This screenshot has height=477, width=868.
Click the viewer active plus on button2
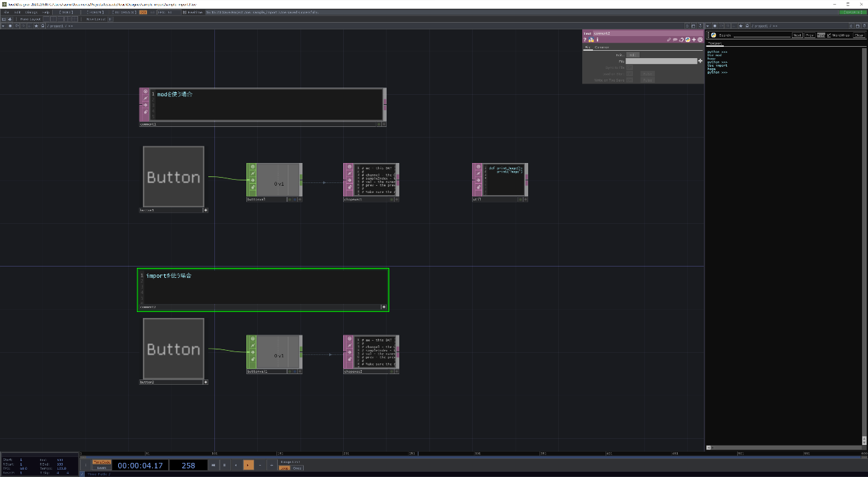click(206, 382)
